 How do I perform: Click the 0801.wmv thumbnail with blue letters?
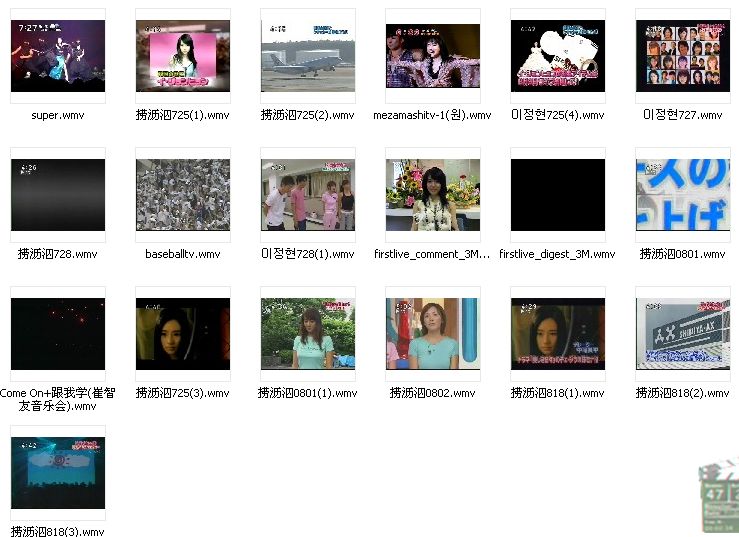click(683, 196)
